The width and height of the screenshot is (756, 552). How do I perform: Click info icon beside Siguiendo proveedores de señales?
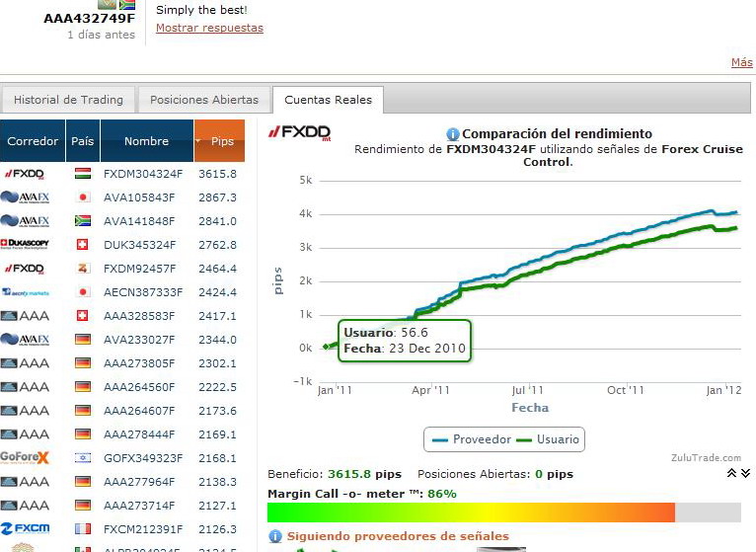274,536
